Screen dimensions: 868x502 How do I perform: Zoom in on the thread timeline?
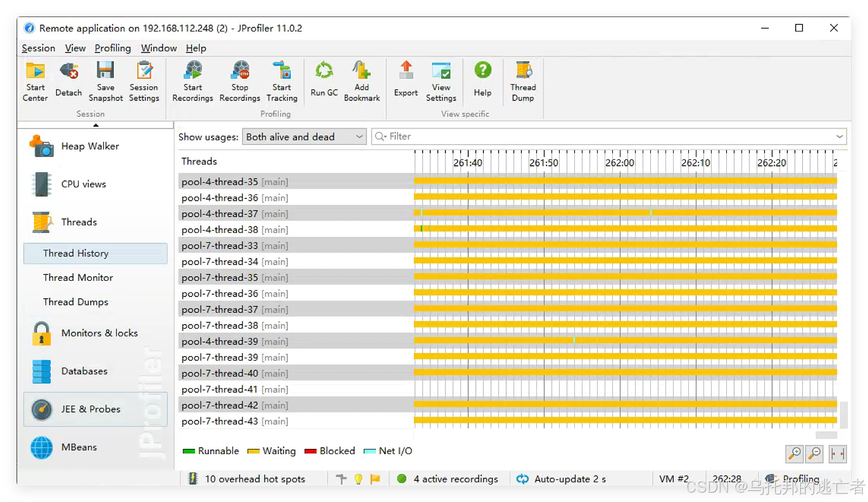tap(794, 454)
